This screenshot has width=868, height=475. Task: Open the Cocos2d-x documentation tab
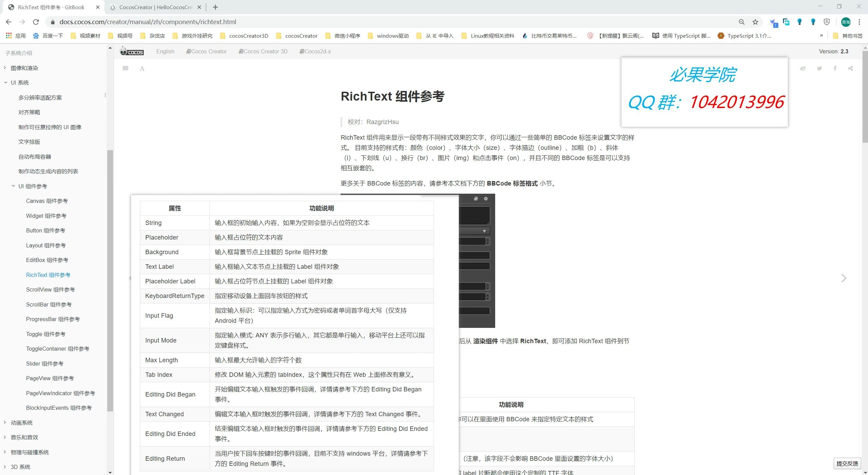(315, 51)
